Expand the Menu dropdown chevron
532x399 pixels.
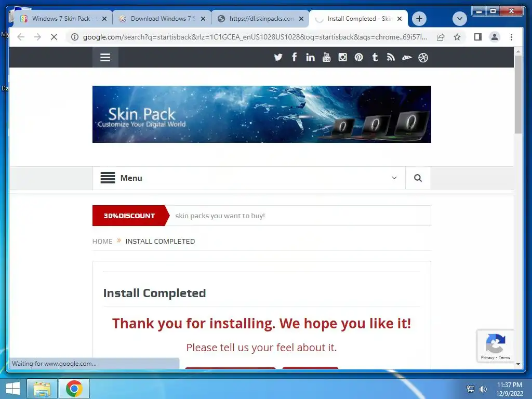coord(394,178)
